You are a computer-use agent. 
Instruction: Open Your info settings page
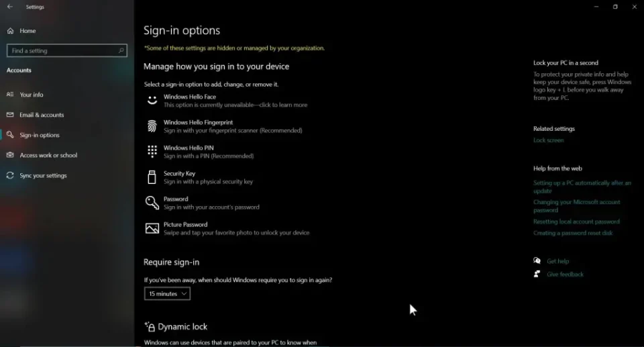pos(31,95)
